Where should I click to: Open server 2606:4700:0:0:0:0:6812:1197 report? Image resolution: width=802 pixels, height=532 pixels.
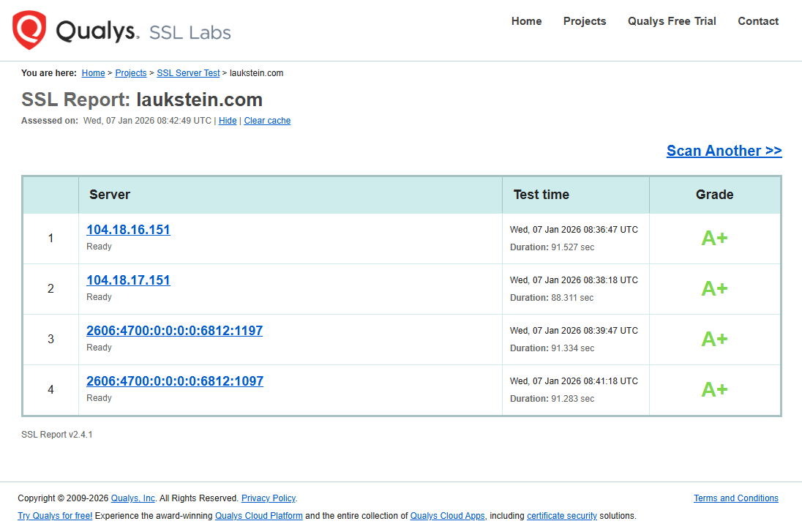point(174,331)
